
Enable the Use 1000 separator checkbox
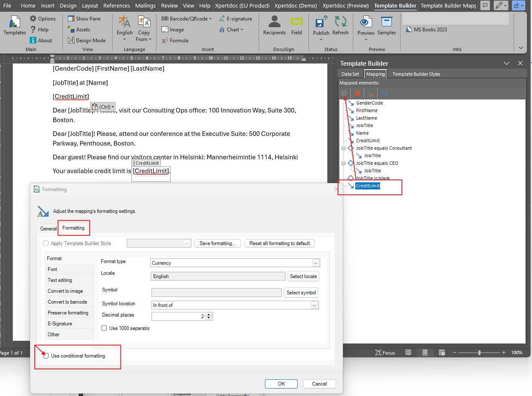pyautogui.click(x=104, y=328)
